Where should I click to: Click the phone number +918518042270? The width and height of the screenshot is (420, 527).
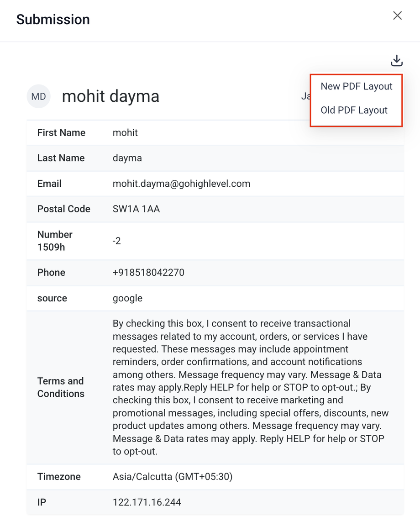[x=148, y=273]
